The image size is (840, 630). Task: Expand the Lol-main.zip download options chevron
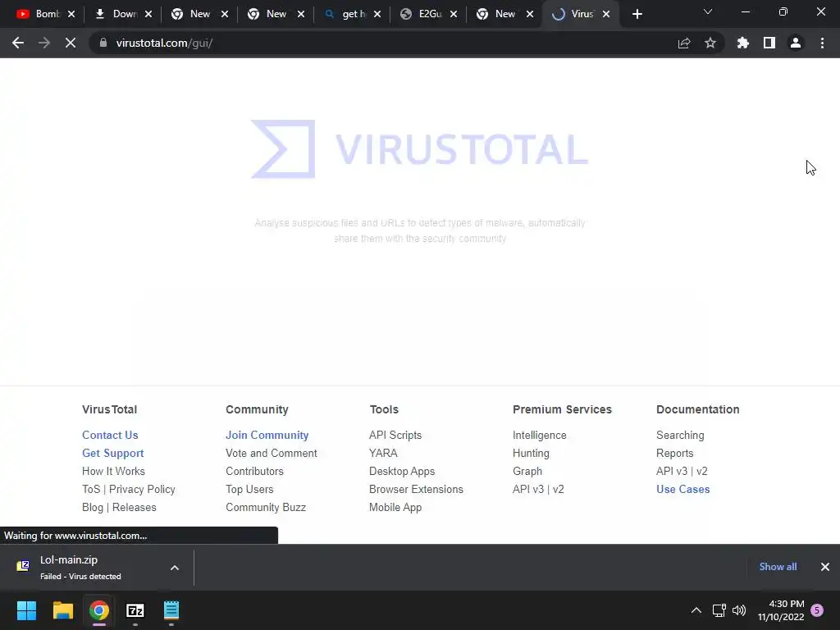[x=175, y=568]
